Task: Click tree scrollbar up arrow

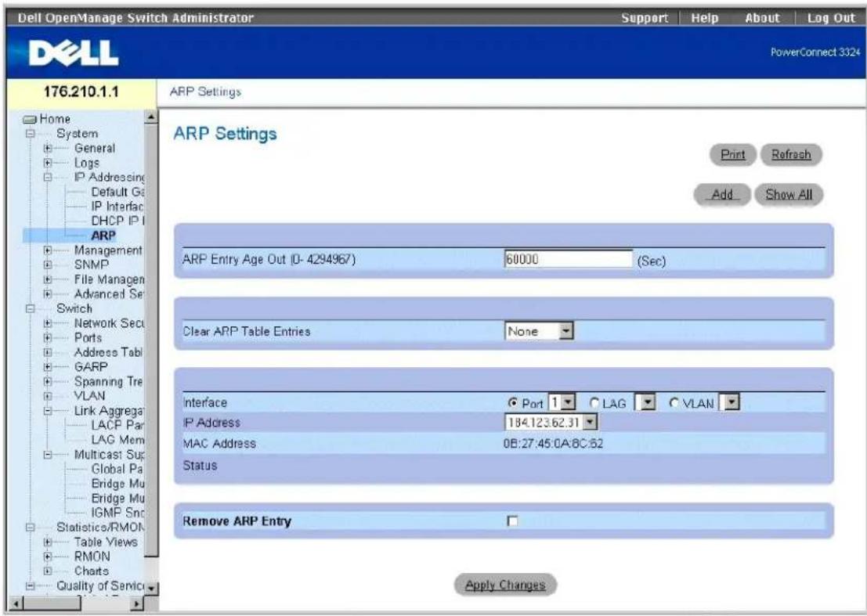Action: 151,117
